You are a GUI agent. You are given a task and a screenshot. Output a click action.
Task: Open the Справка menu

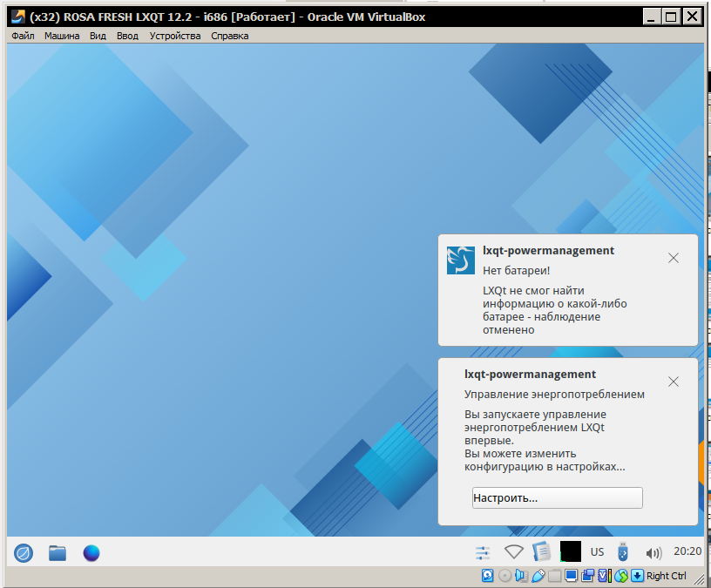(229, 36)
